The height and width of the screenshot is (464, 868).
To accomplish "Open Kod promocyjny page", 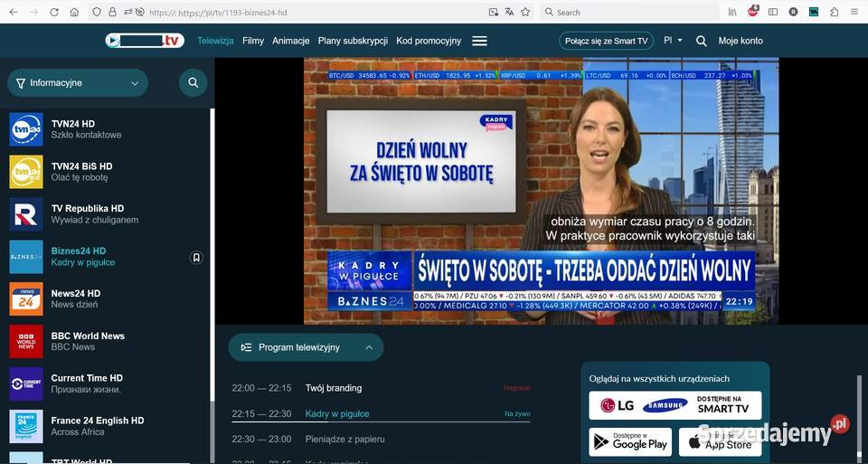I will click(x=429, y=41).
